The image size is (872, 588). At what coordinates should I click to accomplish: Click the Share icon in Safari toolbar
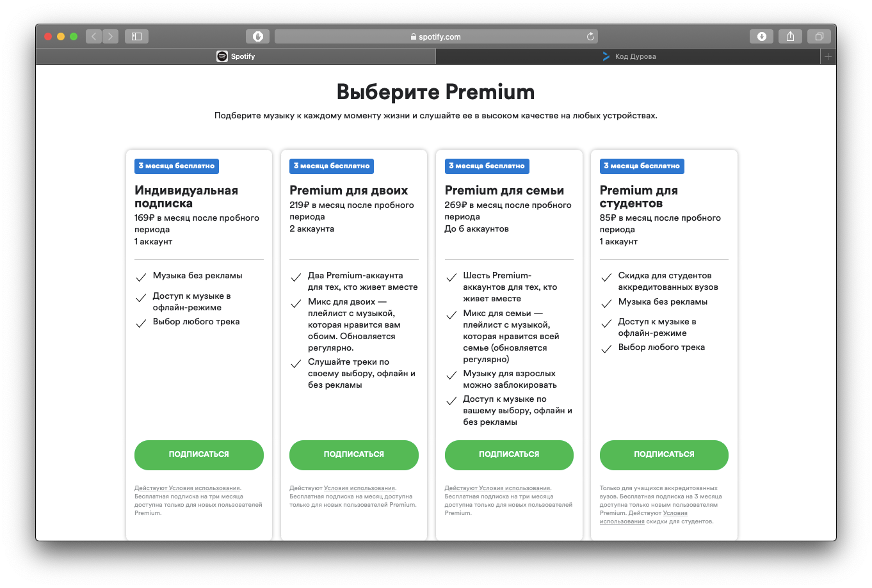pyautogui.click(x=790, y=36)
